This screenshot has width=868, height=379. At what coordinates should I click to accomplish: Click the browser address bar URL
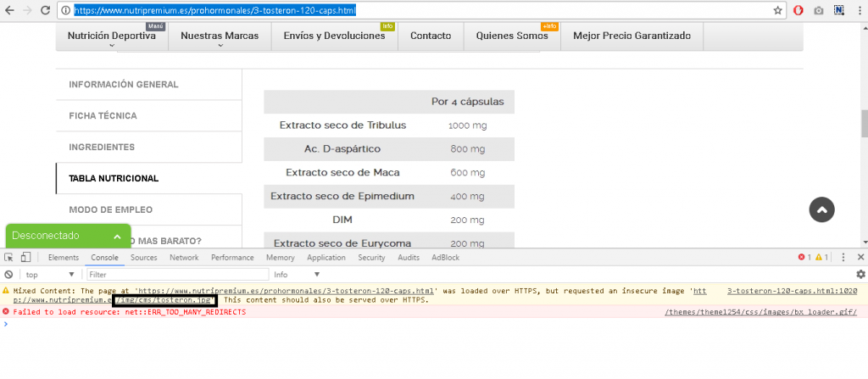214,10
